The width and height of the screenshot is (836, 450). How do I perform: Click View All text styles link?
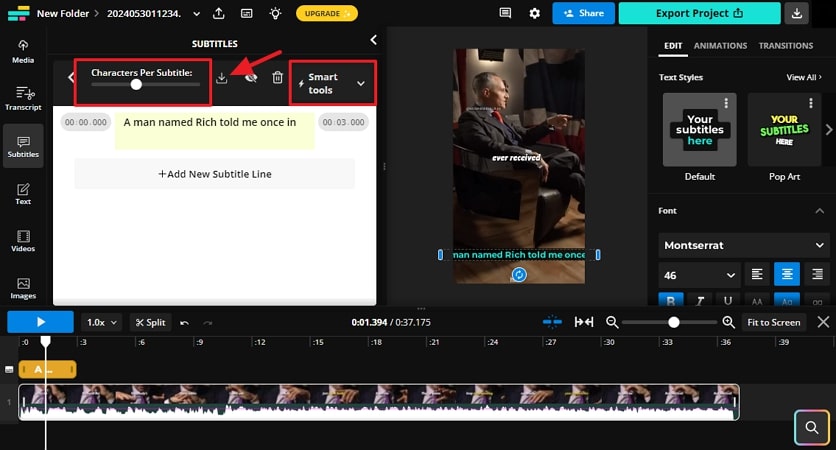[803, 77]
